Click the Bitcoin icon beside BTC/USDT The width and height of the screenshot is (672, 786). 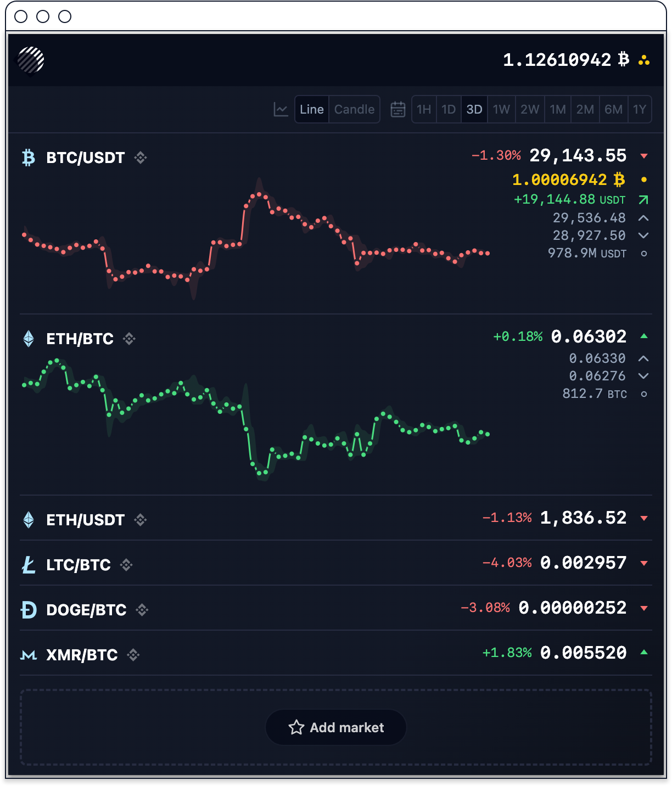29,158
